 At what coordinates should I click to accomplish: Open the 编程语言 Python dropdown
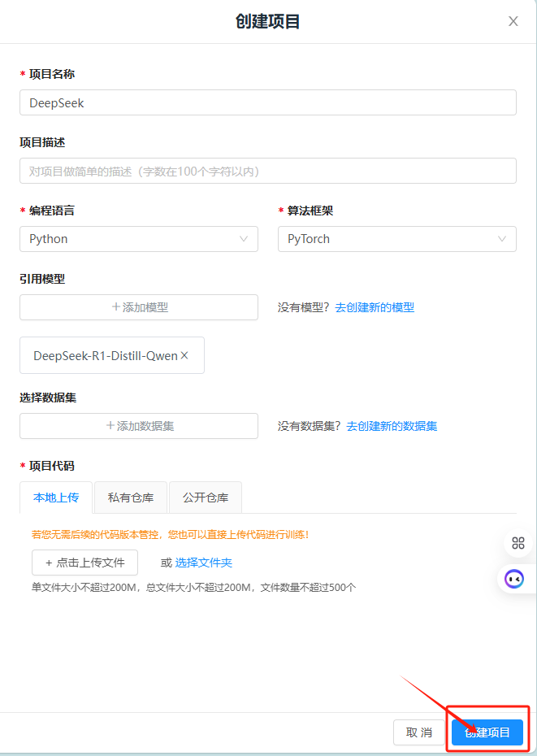click(139, 239)
